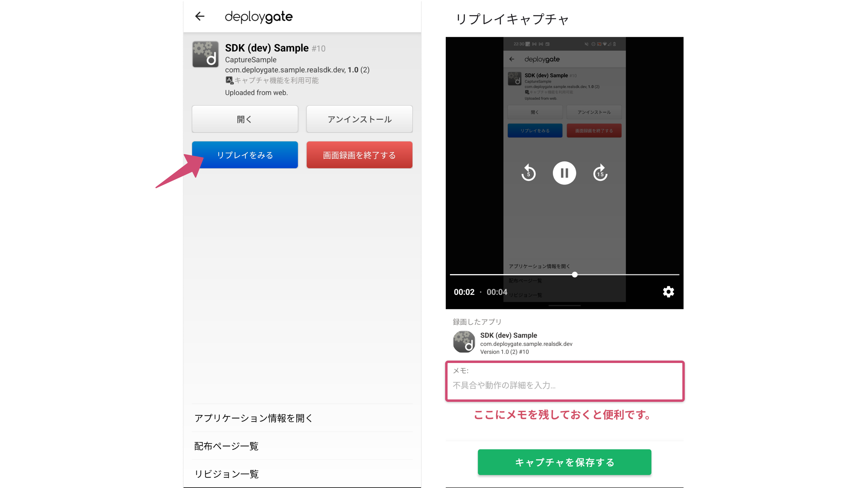Click the deploygate logo
The height and width of the screenshot is (488, 868).
click(x=259, y=17)
